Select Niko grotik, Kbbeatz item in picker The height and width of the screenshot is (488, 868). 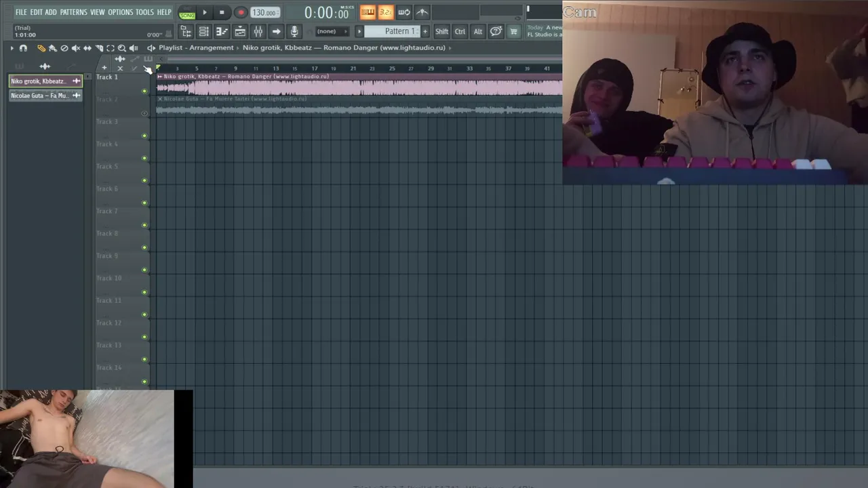(x=45, y=81)
